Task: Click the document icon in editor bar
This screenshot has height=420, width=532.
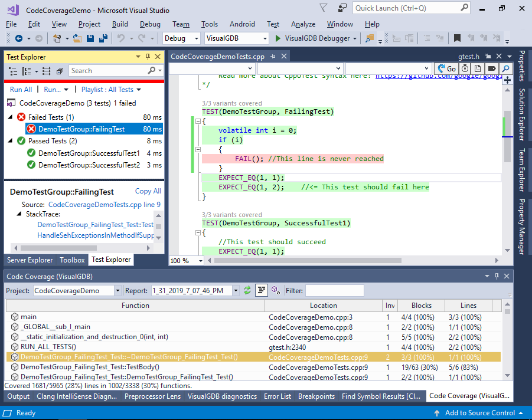Action: [478, 68]
